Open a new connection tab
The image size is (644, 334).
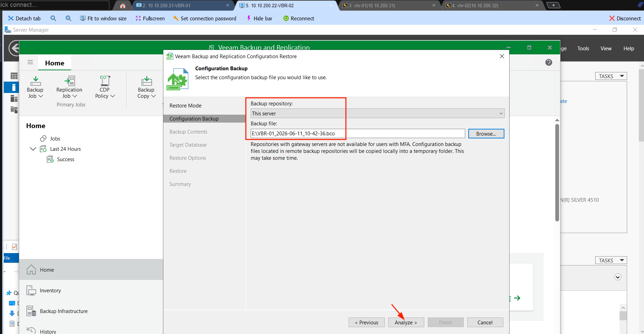553,5
